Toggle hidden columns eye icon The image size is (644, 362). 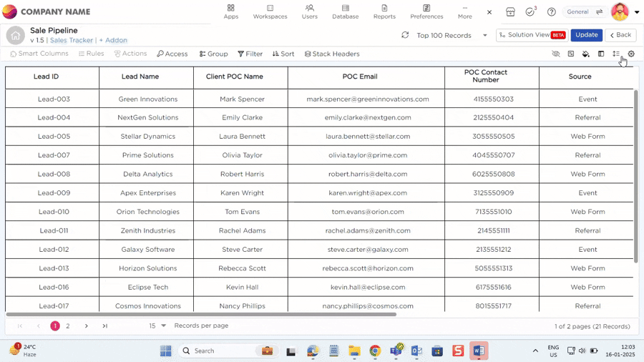point(556,54)
